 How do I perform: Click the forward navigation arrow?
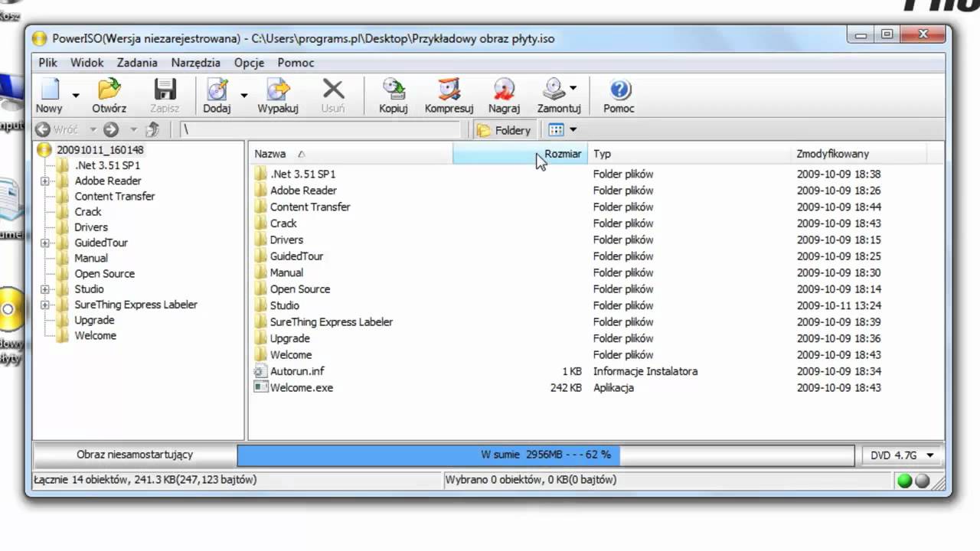[111, 130]
